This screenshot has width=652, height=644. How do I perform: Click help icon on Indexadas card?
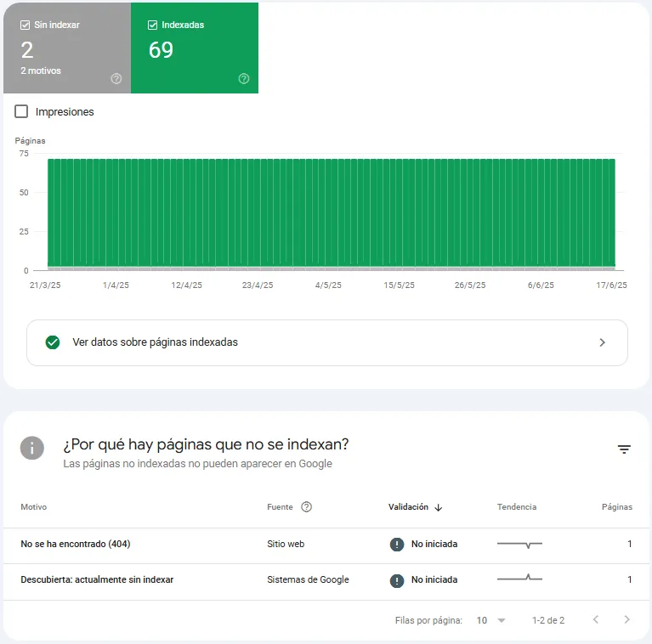coord(244,78)
